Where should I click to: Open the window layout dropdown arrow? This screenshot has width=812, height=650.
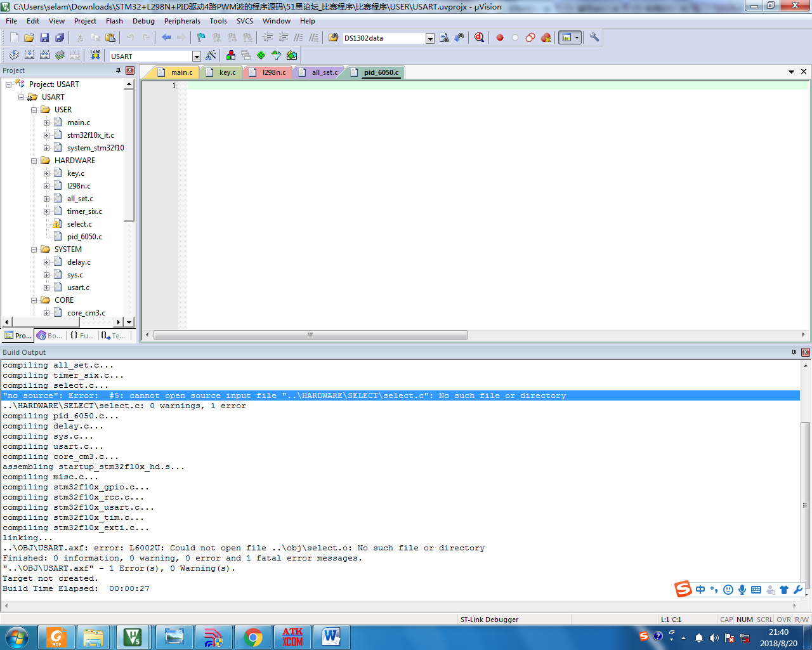tap(577, 38)
